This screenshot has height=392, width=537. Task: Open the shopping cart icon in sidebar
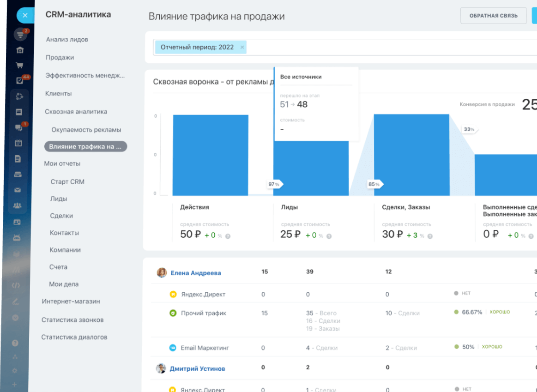pos(19,65)
